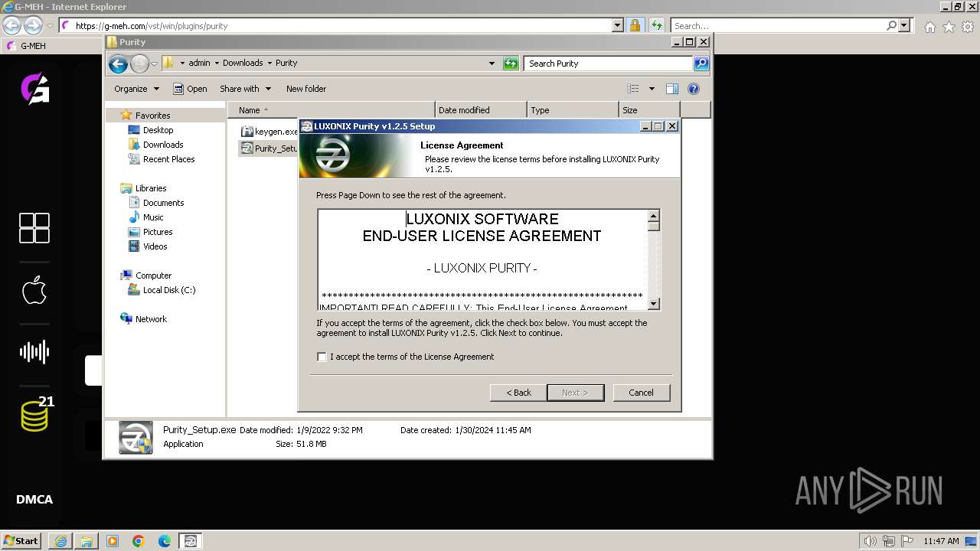Select Local Disk (C:)
This screenshot has width=980, height=551.
pyautogui.click(x=168, y=290)
